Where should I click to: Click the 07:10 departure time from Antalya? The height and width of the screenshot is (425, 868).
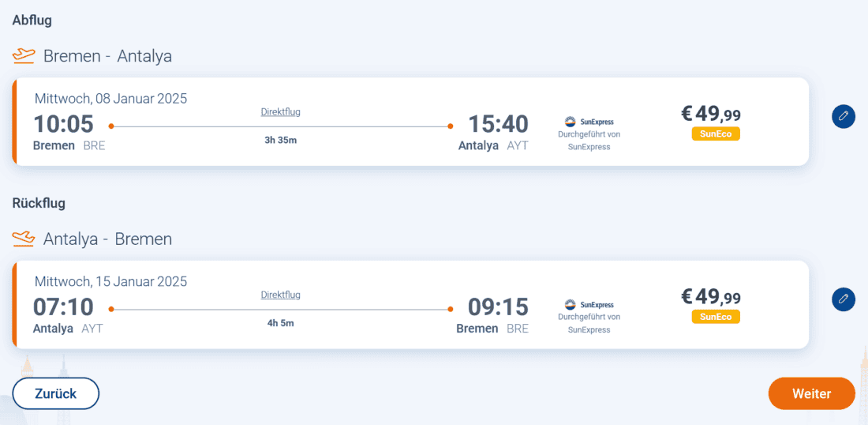click(63, 307)
